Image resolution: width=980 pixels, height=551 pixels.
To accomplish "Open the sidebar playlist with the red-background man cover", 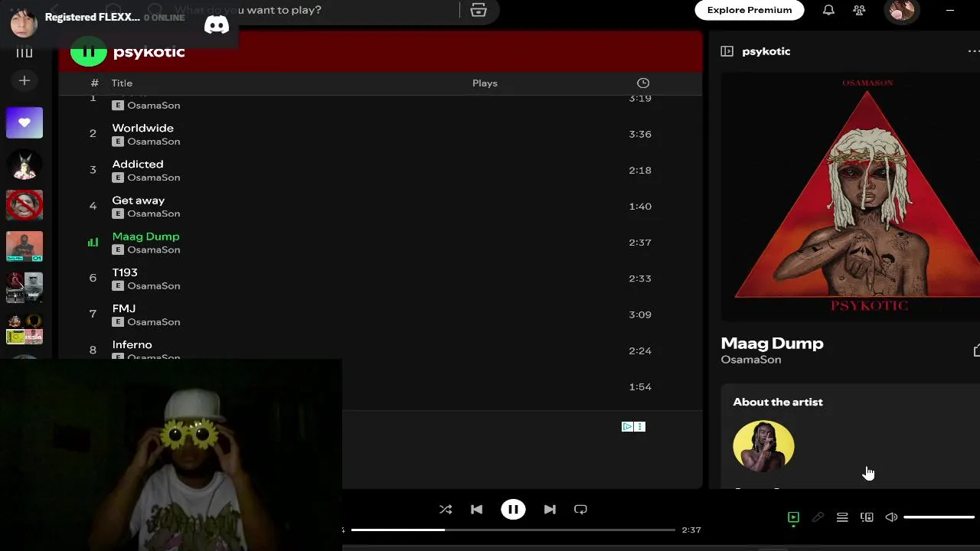I will pyautogui.click(x=24, y=246).
